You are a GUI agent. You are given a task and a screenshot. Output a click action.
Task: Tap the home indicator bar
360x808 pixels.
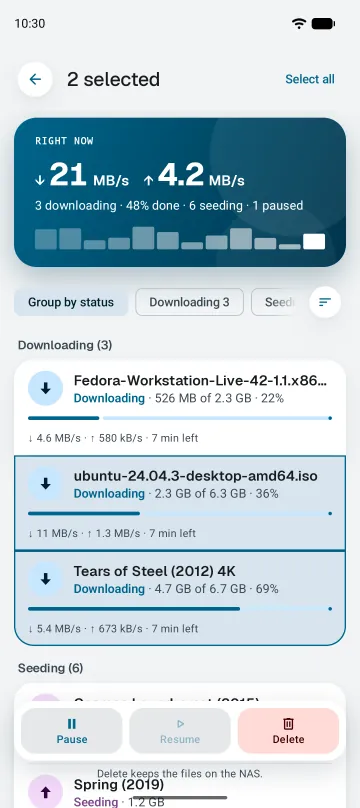pos(180,798)
